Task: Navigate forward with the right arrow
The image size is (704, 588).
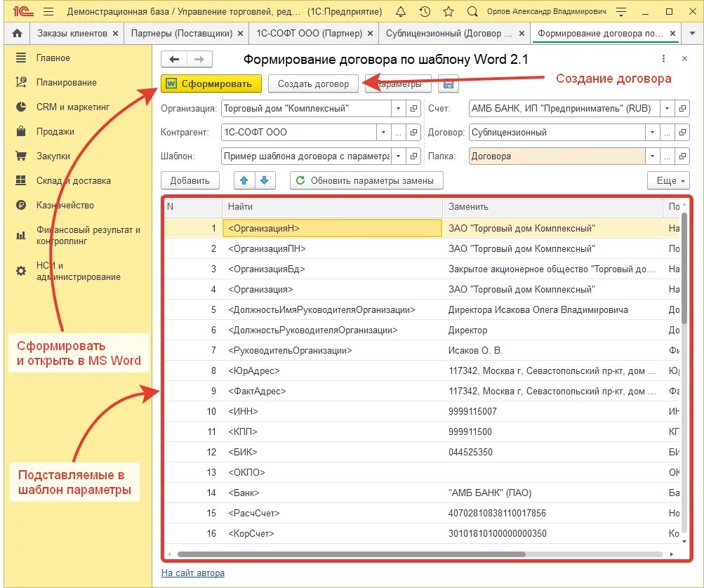Action: [x=199, y=59]
